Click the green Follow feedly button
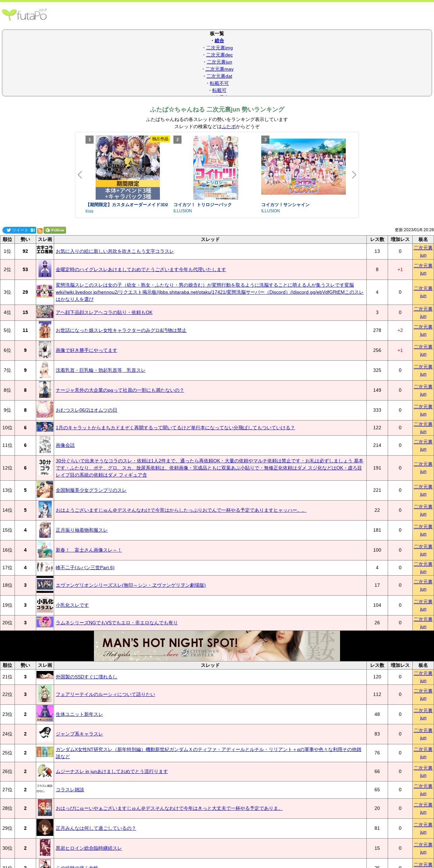The height and width of the screenshot is (868, 434). click(x=55, y=230)
